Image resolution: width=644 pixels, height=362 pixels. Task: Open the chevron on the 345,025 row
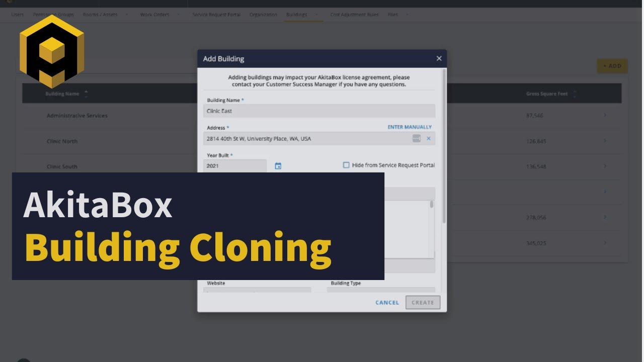pyautogui.click(x=605, y=243)
